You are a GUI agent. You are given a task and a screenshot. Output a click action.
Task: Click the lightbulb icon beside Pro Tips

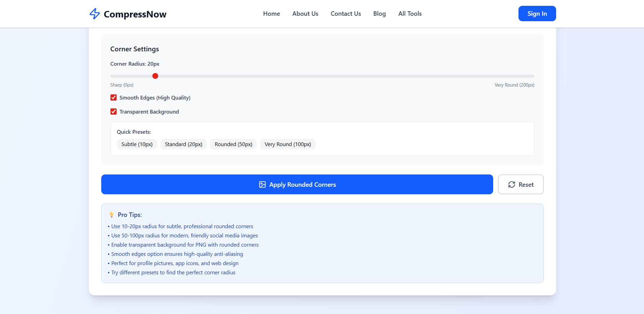[111, 215]
